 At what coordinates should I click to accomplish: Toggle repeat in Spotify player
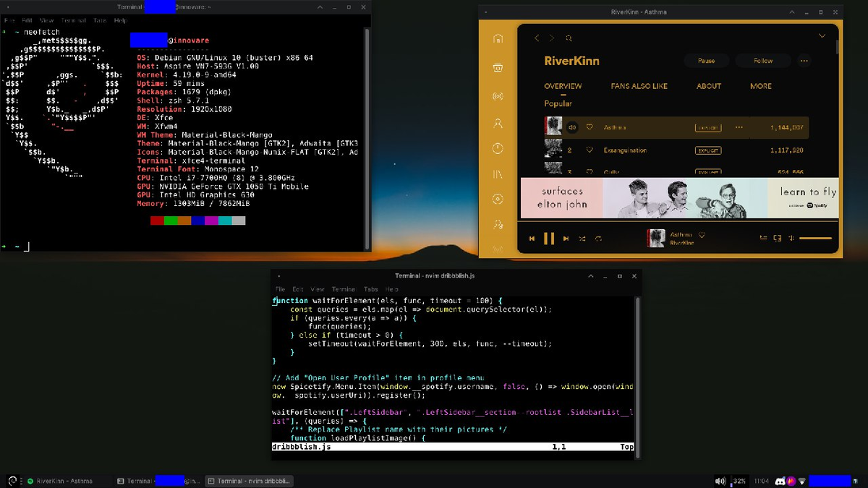[x=598, y=239]
